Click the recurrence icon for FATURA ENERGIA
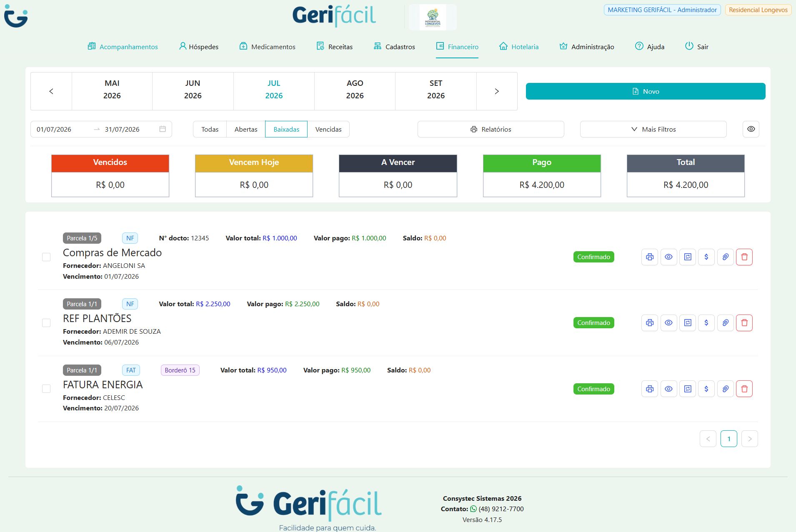The height and width of the screenshot is (532, 796). point(688,389)
